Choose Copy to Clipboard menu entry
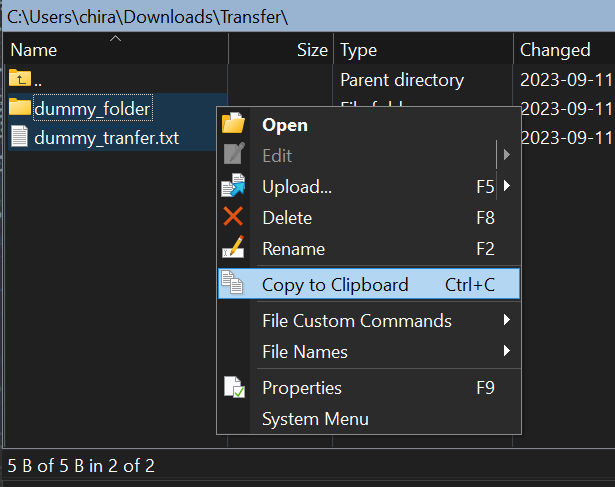 [x=335, y=285]
